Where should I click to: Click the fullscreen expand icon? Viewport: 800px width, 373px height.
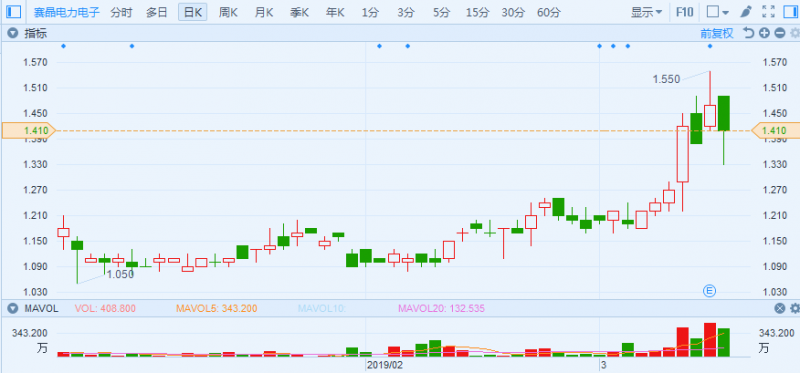[768, 12]
